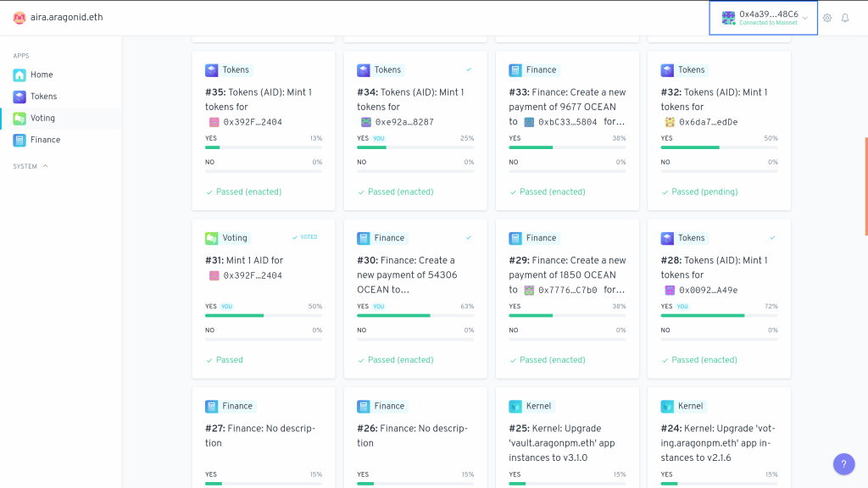Open the 0x4a39…48C6 account dropdown
This screenshot has width=868, height=488.
[764, 18]
